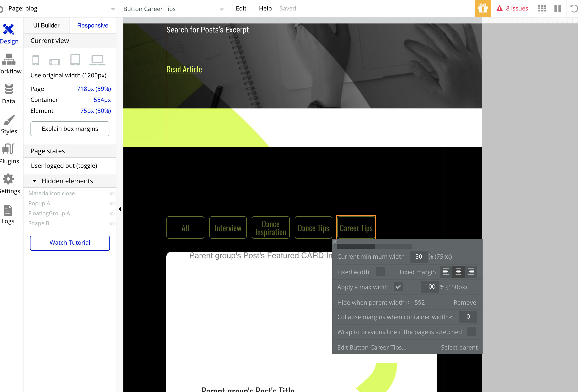Open the Edit menu
578x392 pixels.
pos(241,8)
